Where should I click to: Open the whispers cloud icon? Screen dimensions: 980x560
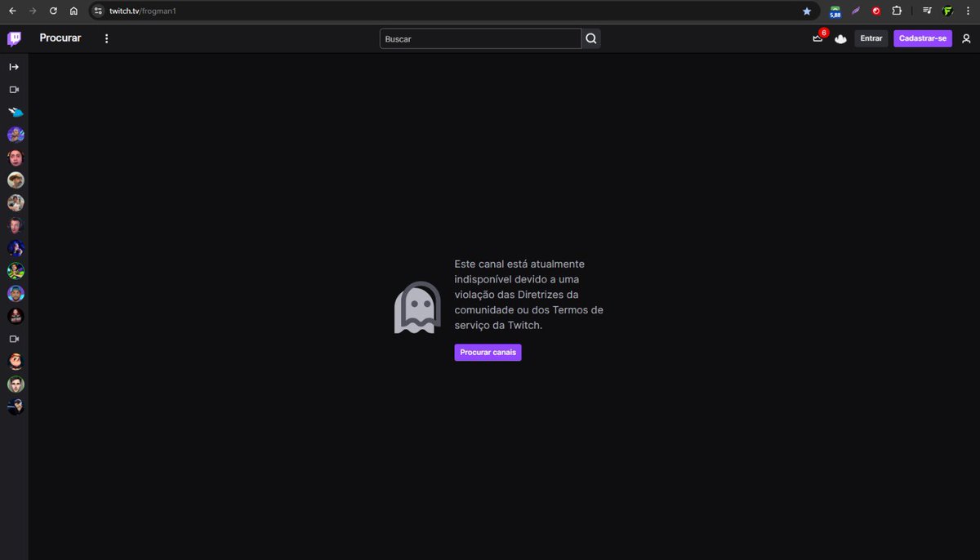tap(840, 38)
